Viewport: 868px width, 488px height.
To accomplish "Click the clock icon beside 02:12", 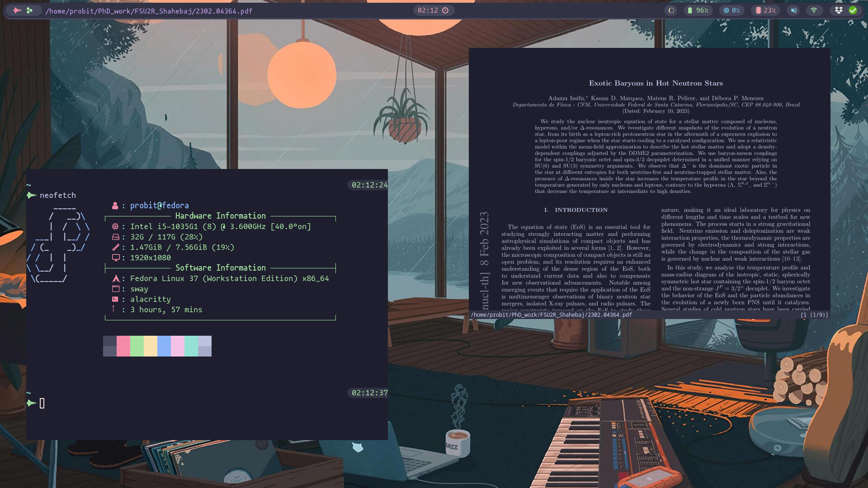I will 445,10.
